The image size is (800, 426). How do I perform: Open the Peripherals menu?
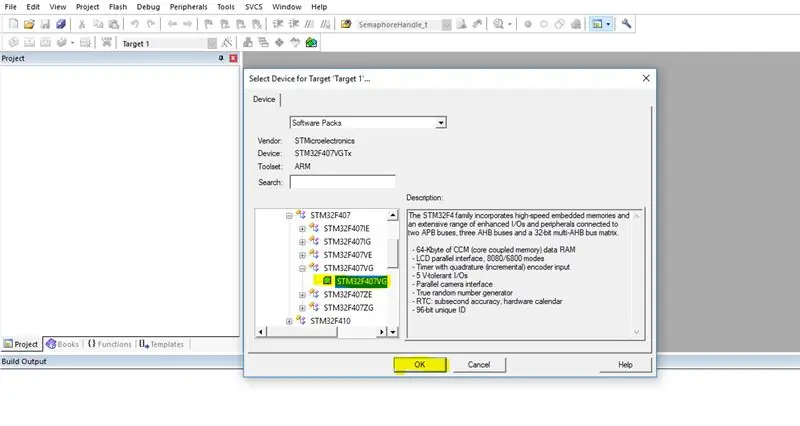tap(188, 7)
